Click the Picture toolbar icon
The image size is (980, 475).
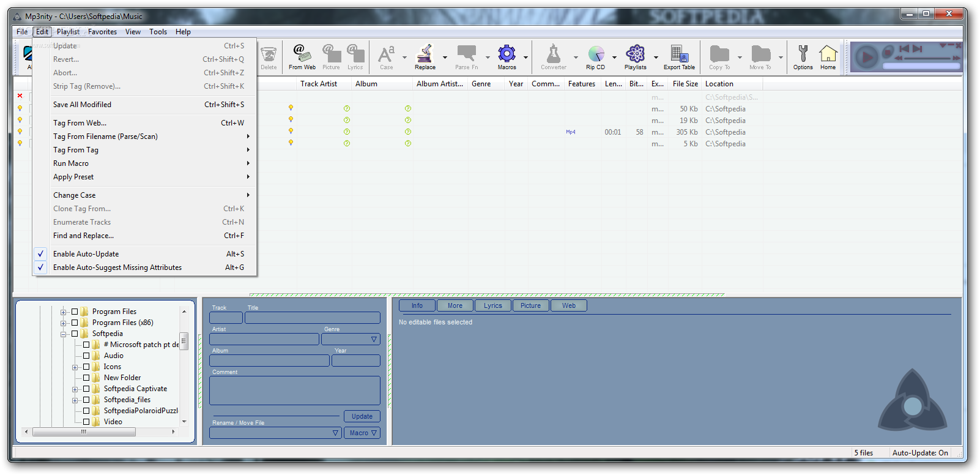point(331,58)
